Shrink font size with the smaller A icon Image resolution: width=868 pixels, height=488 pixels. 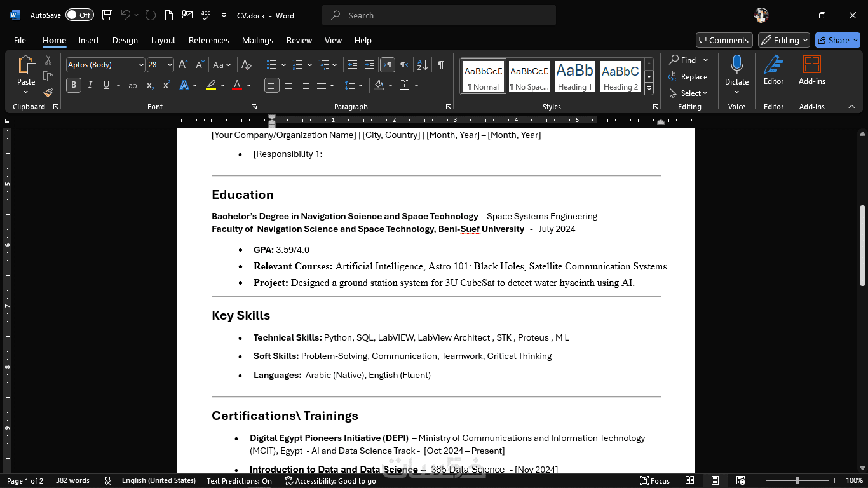(x=200, y=65)
